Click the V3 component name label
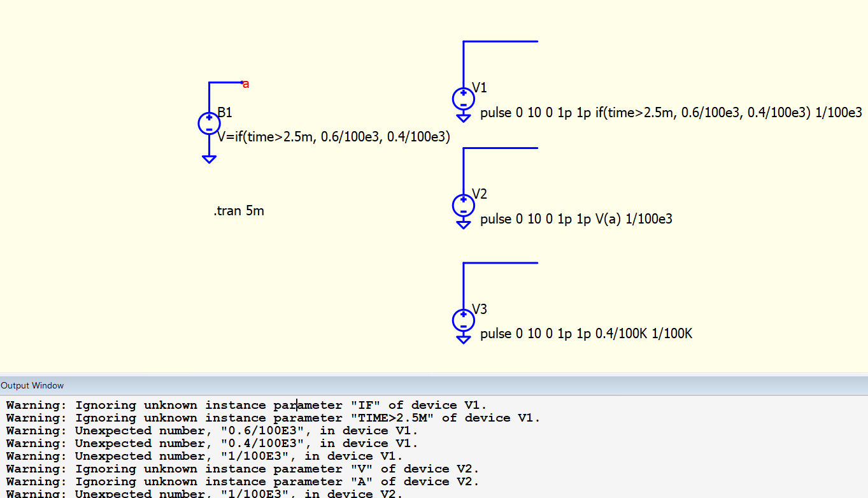Screen dimensions: 868x498 click(479, 309)
